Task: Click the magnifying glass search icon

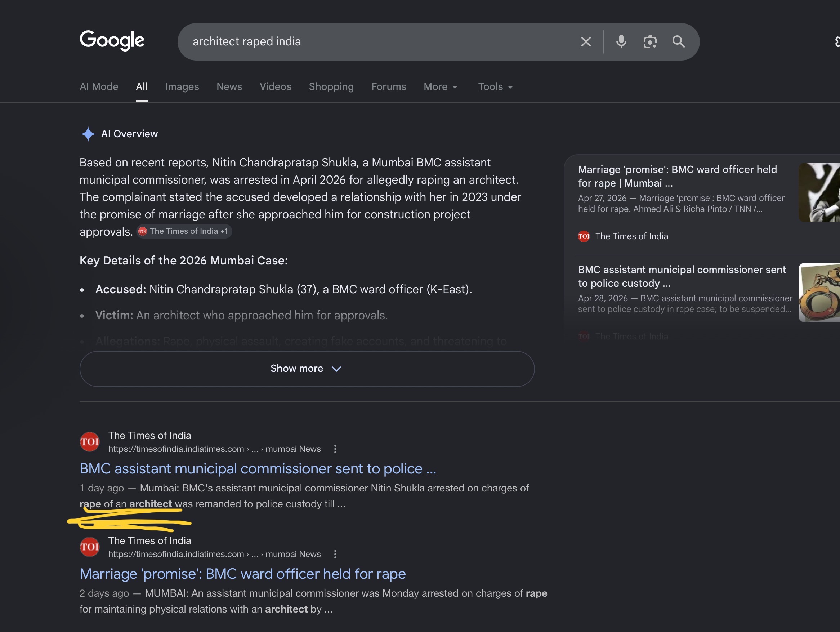Action: point(678,42)
